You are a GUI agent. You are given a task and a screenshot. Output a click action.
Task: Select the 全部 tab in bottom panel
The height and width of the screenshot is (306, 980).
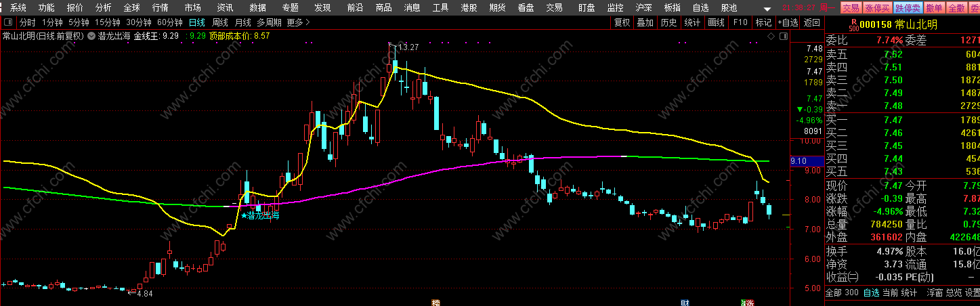[x=833, y=292]
